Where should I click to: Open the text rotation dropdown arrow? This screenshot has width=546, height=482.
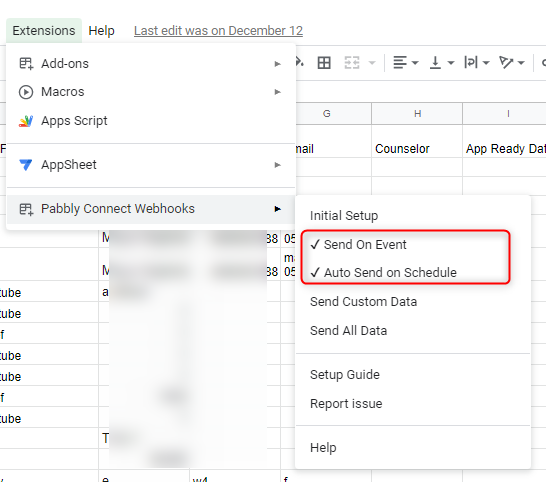(x=521, y=63)
